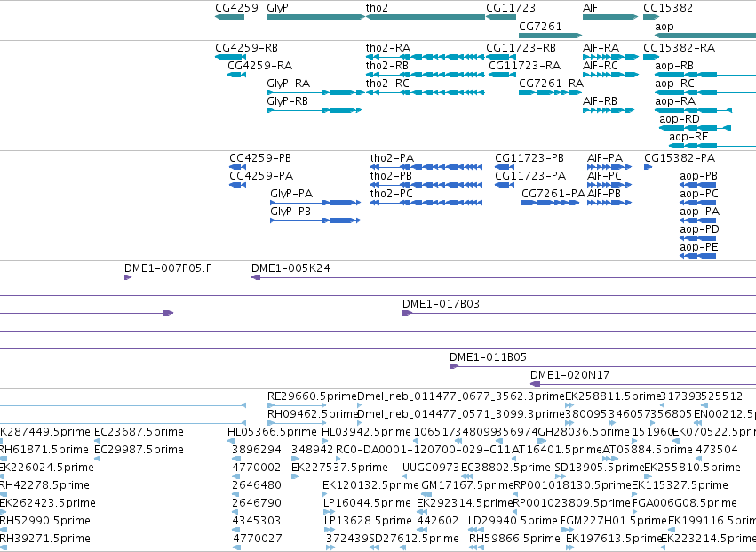Viewport: 756px width, 552px height.
Task: Click EST feature 4770002
Action: pyautogui.click(x=257, y=468)
